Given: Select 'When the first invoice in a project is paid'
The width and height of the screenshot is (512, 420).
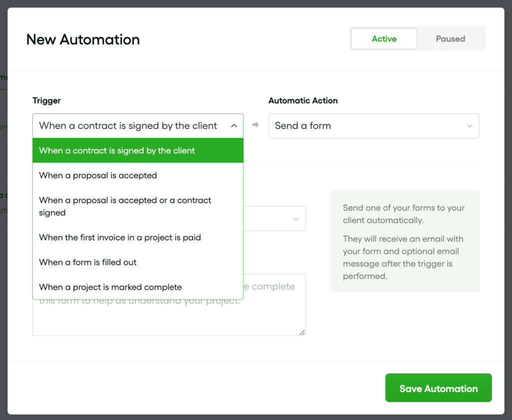Looking at the screenshot, I should click(138, 237).
